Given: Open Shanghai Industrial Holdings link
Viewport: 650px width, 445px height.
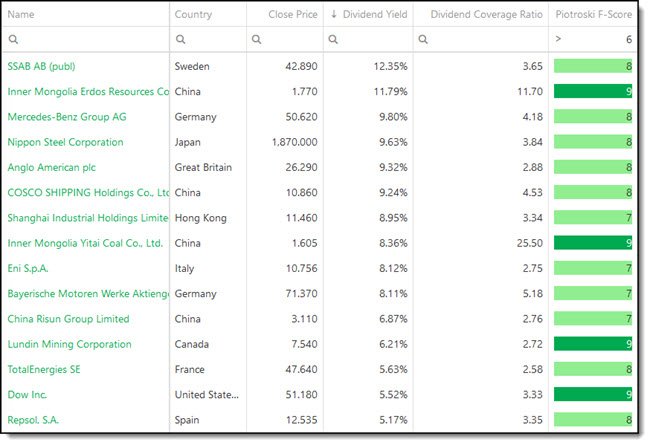Looking at the screenshot, I should [88, 218].
